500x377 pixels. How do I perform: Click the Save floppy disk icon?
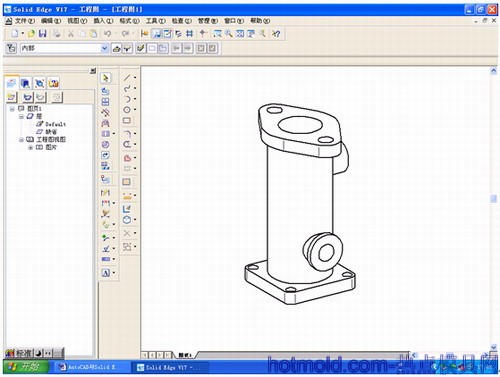(x=43, y=33)
